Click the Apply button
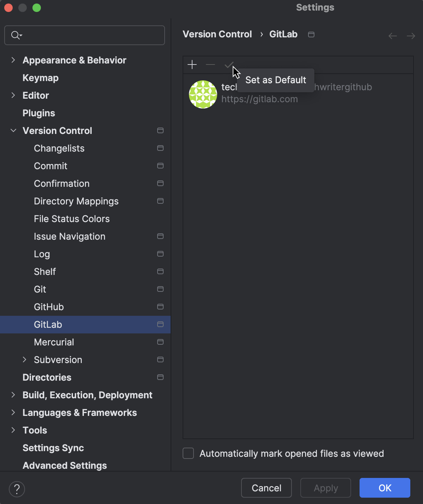Screen dimensions: 423x504 pos(325,488)
